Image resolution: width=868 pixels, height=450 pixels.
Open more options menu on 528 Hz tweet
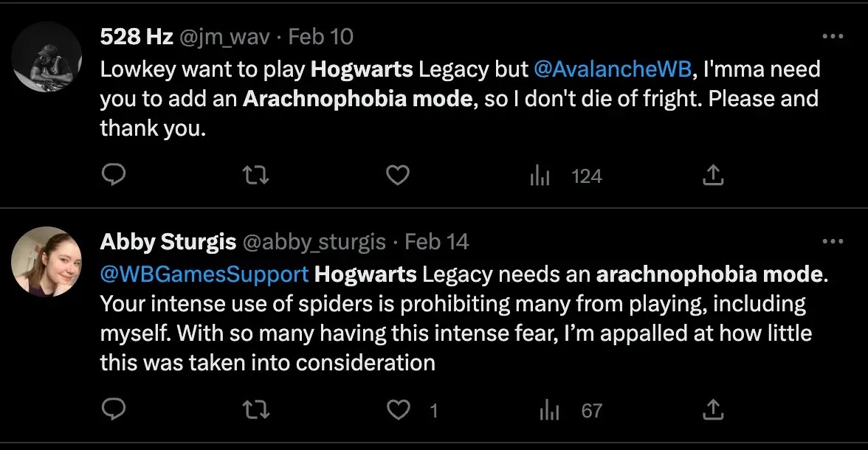point(833,35)
